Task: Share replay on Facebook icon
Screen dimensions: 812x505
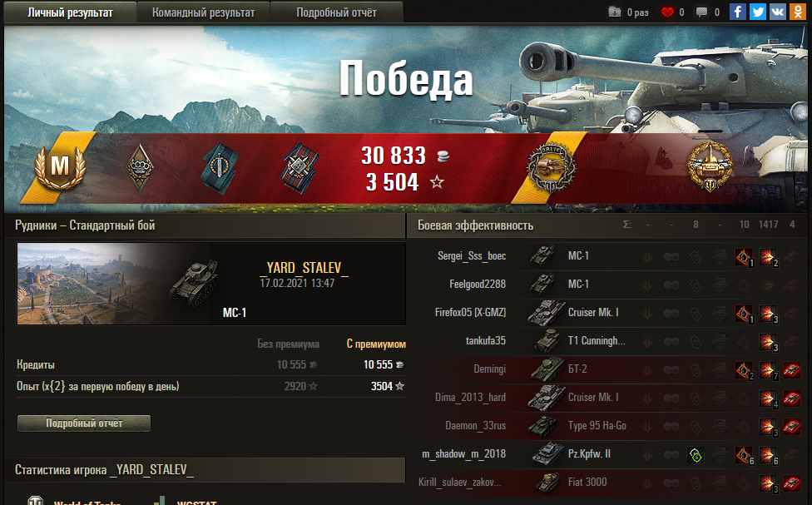Action: click(x=737, y=12)
